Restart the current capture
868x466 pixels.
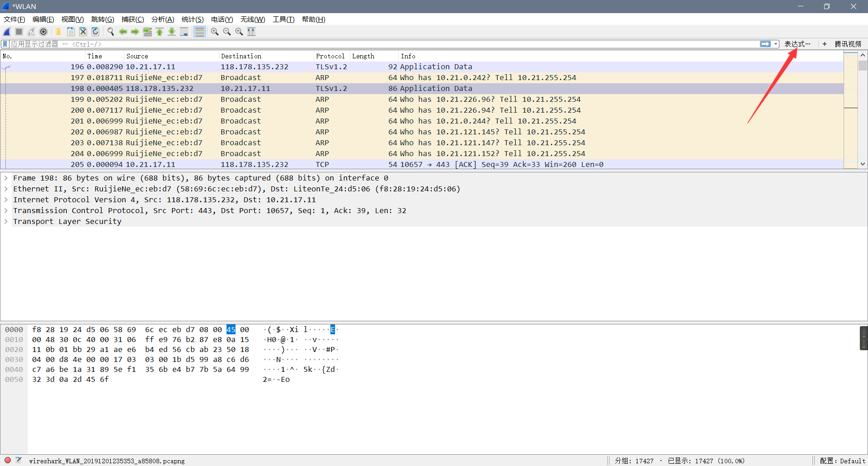point(31,32)
